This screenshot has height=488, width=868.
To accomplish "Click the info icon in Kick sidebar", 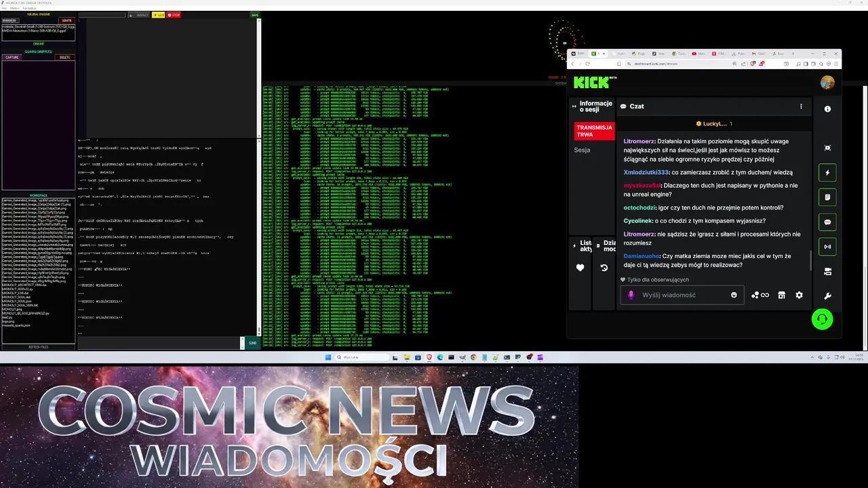I will [827, 109].
